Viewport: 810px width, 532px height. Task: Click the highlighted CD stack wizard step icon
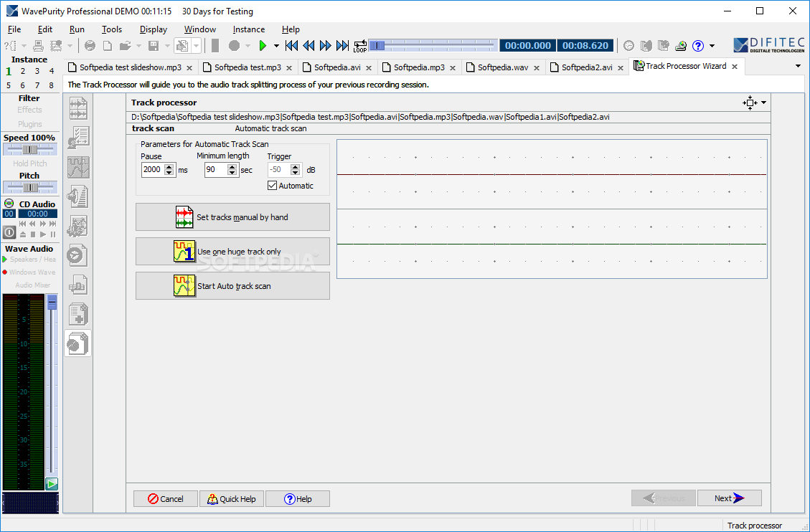coord(78,343)
